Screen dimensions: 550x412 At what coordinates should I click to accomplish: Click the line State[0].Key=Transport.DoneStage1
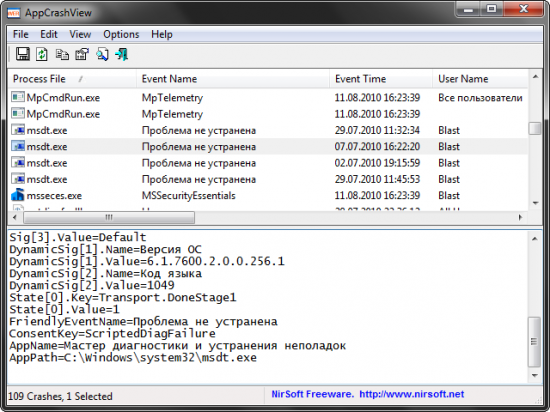coord(123,298)
